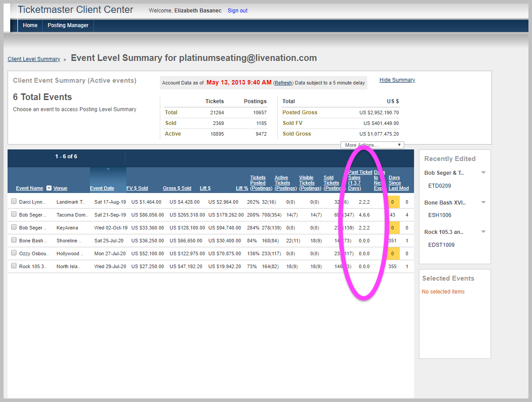Open the More Actions dropdown
Screen dimensions: 532x402
(x=372, y=145)
